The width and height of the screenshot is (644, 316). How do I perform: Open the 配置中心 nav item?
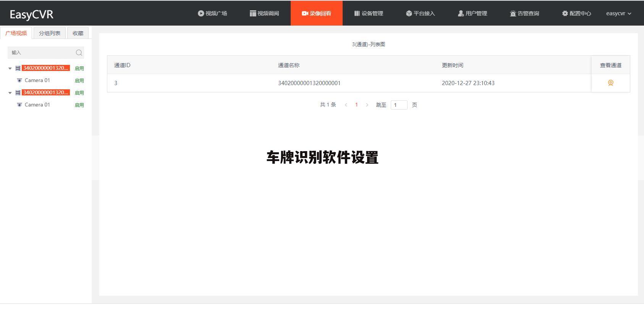[576, 13]
